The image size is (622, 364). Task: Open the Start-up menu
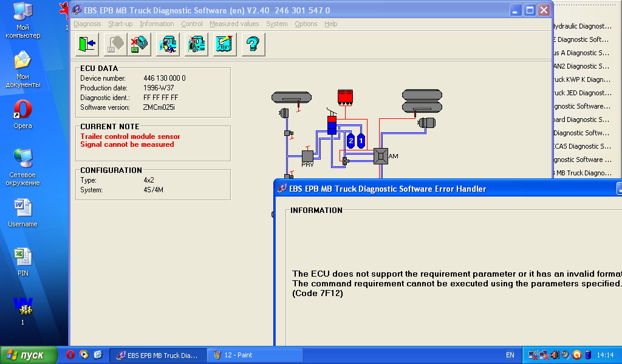(121, 24)
